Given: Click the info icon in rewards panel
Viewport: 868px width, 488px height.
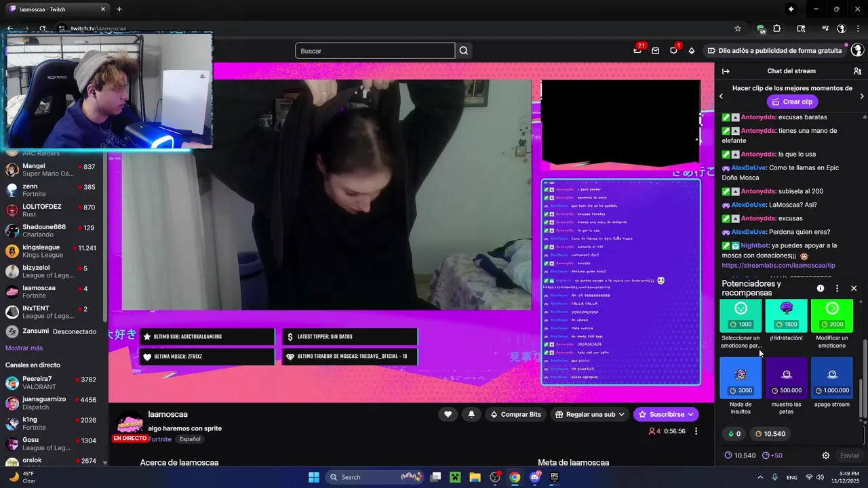Looking at the screenshot, I should (x=821, y=288).
